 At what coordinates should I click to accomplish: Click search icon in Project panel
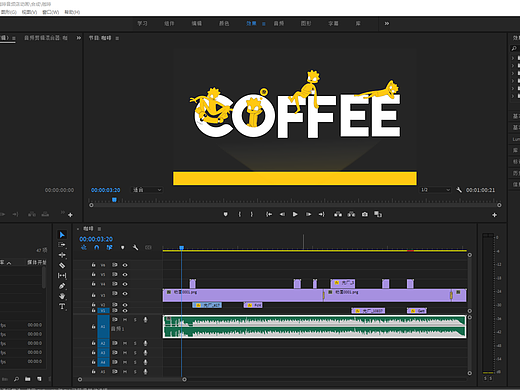click(x=16, y=379)
